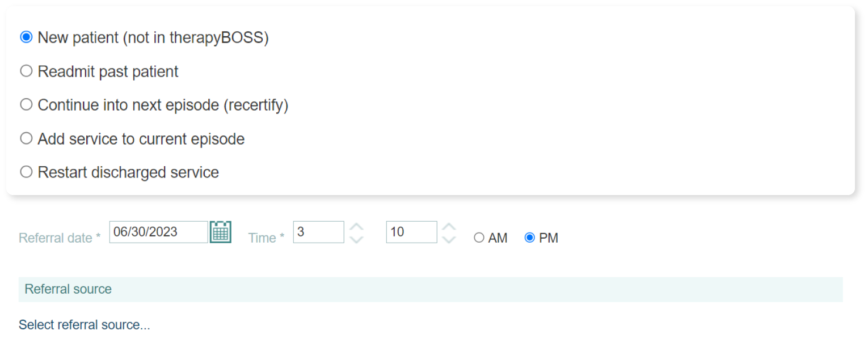Increase the minutes value with up arrow
Screen dimensions: 868x347
tap(449, 226)
